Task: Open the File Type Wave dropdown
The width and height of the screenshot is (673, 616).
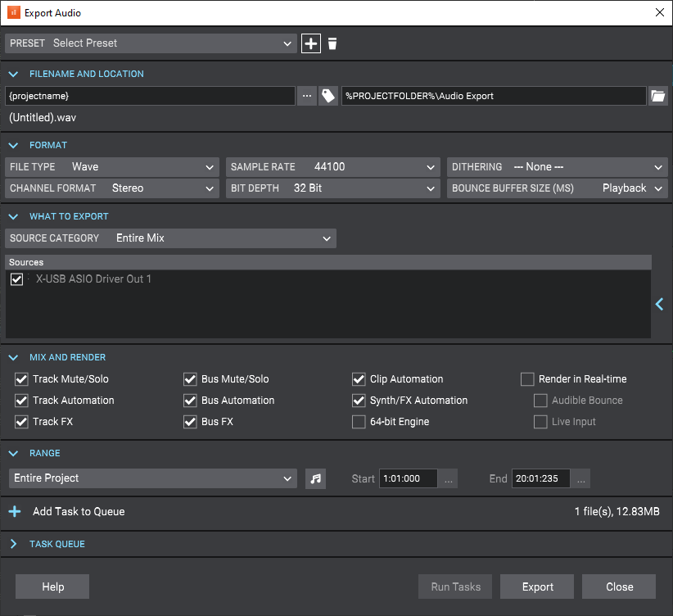Action: coord(112,166)
